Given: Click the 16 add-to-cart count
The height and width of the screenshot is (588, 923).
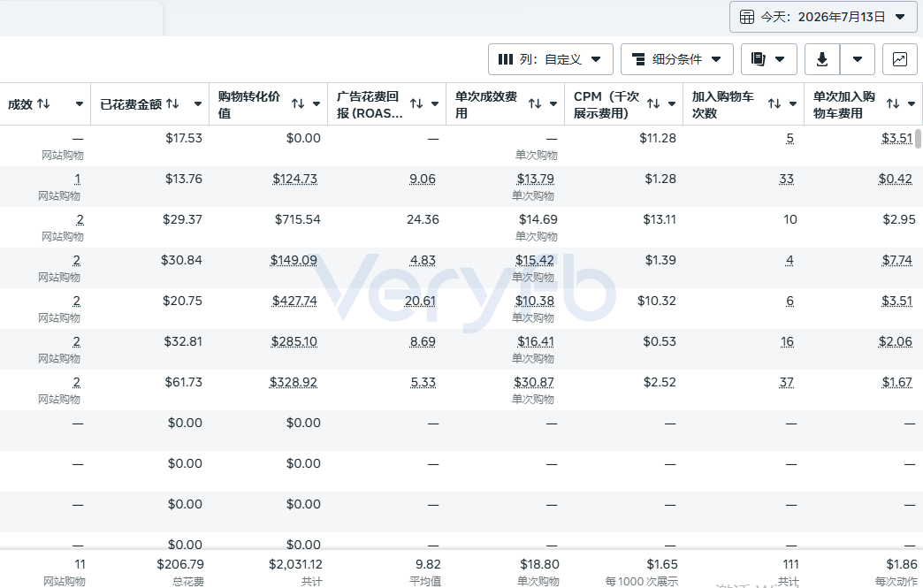Looking at the screenshot, I should pyautogui.click(x=787, y=341).
